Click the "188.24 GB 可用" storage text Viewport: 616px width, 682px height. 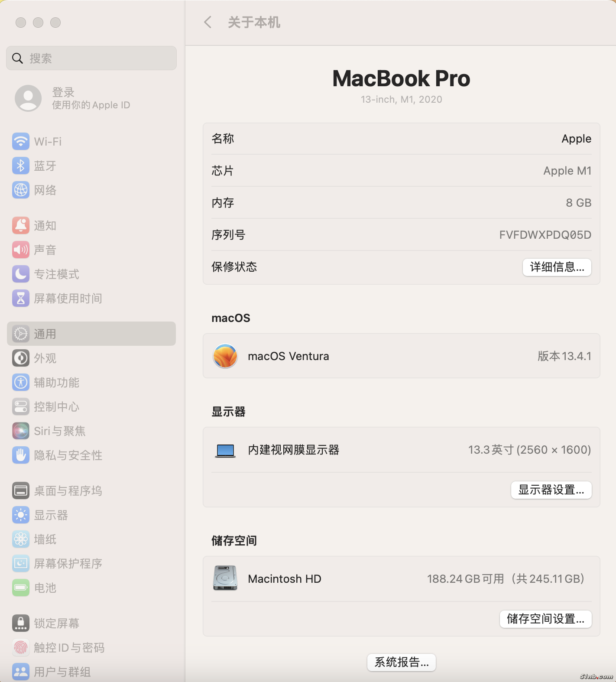point(465,579)
